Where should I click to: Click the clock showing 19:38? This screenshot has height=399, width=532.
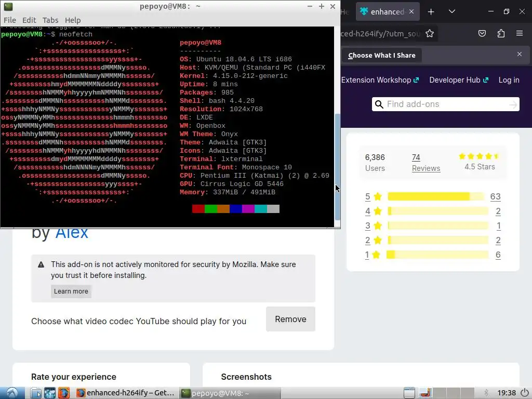pyautogui.click(x=506, y=393)
